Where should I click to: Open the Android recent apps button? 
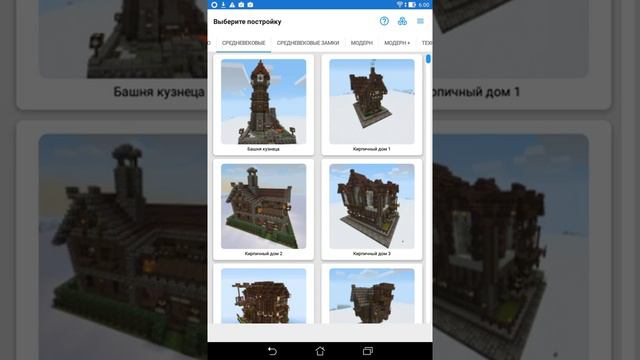368,351
